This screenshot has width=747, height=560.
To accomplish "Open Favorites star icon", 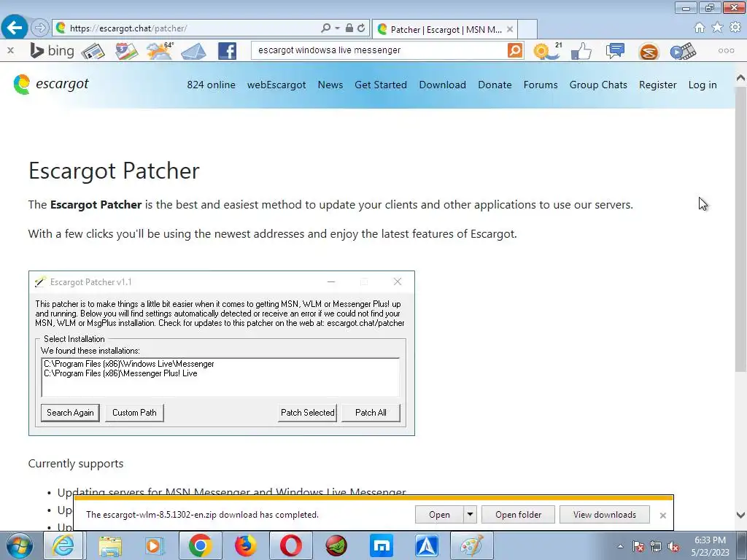I will [717, 28].
